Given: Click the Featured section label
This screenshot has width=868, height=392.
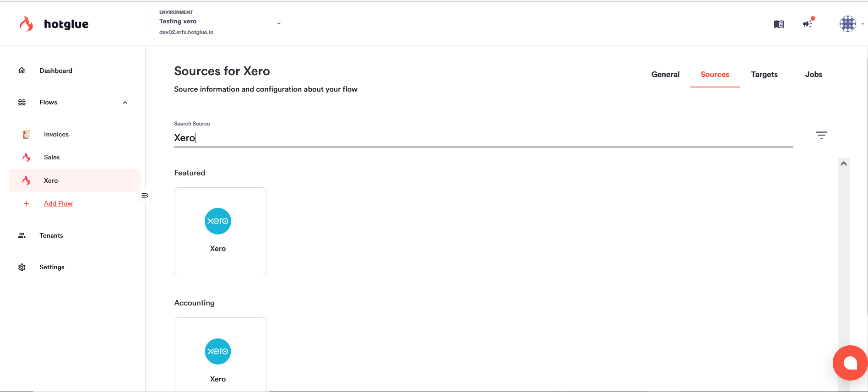Looking at the screenshot, I should pos(190,173).
